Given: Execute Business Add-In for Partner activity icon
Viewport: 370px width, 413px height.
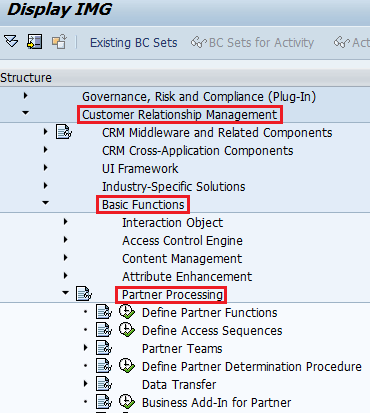Looking at the screenshot, I should 127,402.
